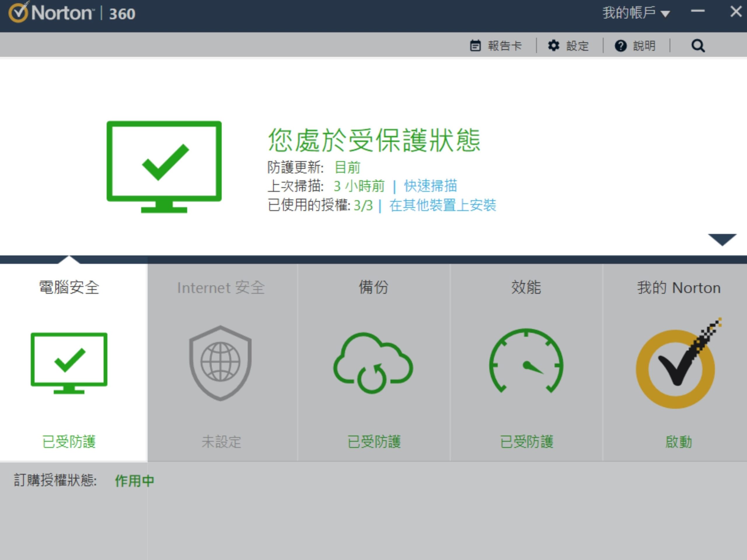Click the 效能 speedometer icon

coord(526,361)
